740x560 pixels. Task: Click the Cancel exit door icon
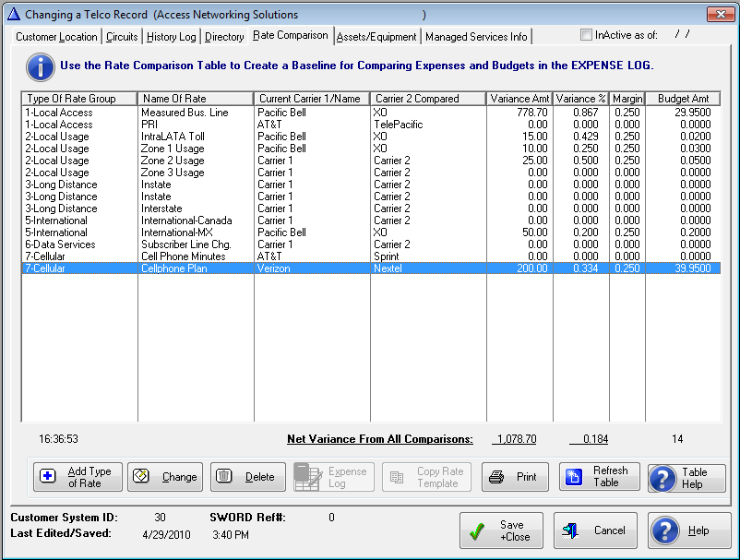click(x=570, y=530)
